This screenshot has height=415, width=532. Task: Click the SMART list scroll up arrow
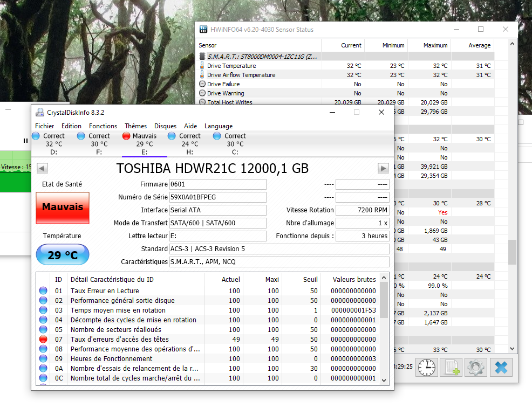[x=384, y=278]
